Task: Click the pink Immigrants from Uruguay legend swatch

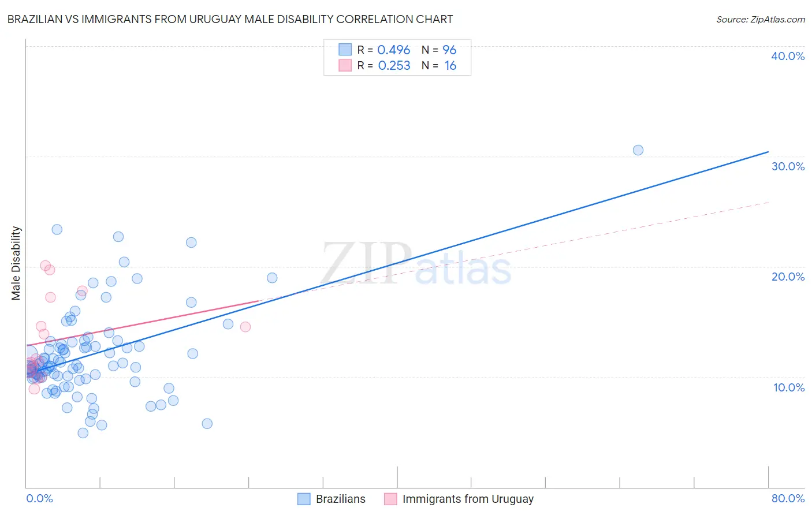Action: click(390, 499)
